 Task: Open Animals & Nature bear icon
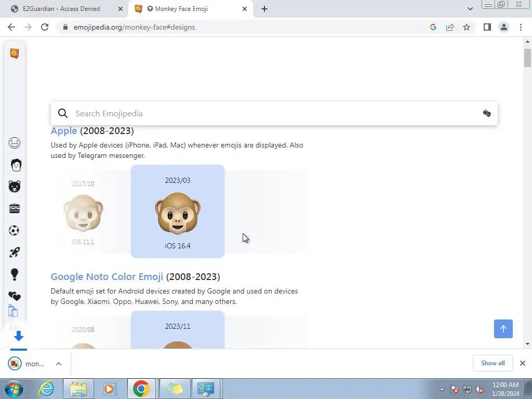point(14,187)
